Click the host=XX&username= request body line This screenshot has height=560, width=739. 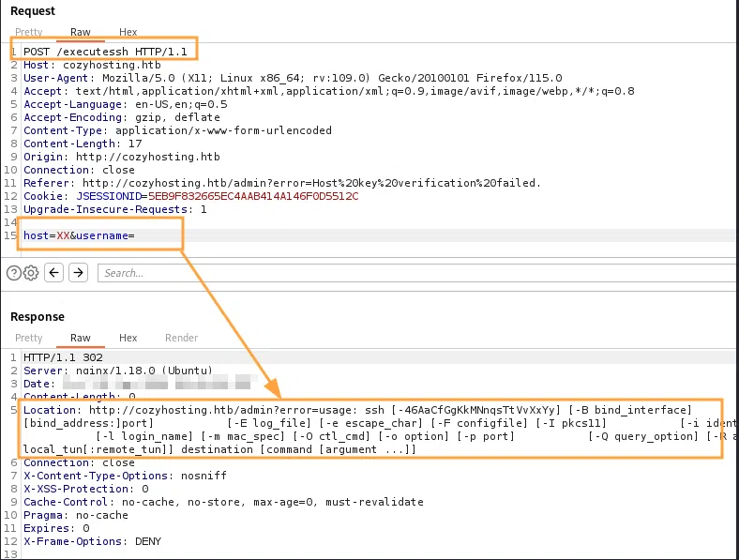(x=85, y=235)
